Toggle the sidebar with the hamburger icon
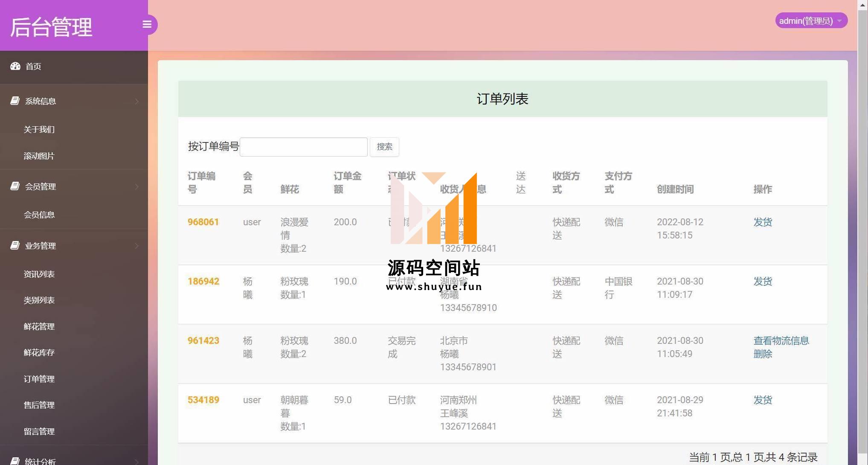The image size is (868, 465). [x=147, y=24]
